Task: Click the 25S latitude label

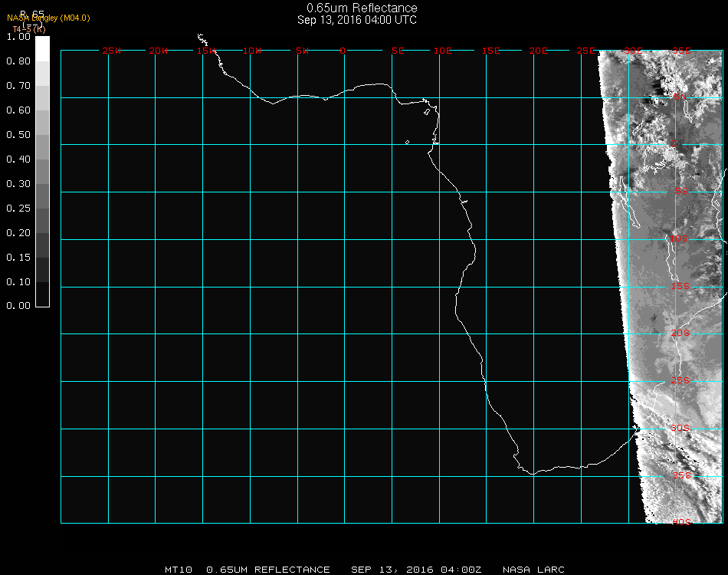Action: click(680, 381)
